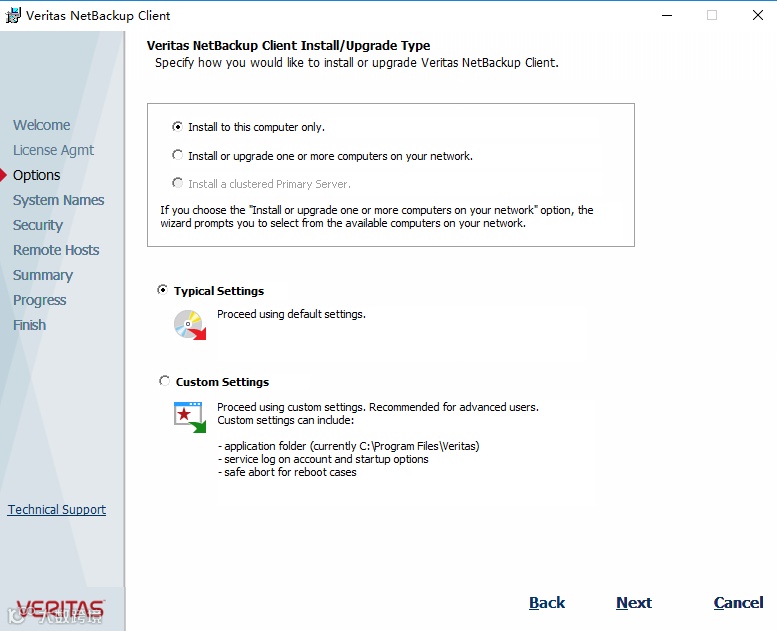This screenshot has height=631, width=777.
Task: Go to the Welcome step in sidebar
Action: [x=42, y=125]
